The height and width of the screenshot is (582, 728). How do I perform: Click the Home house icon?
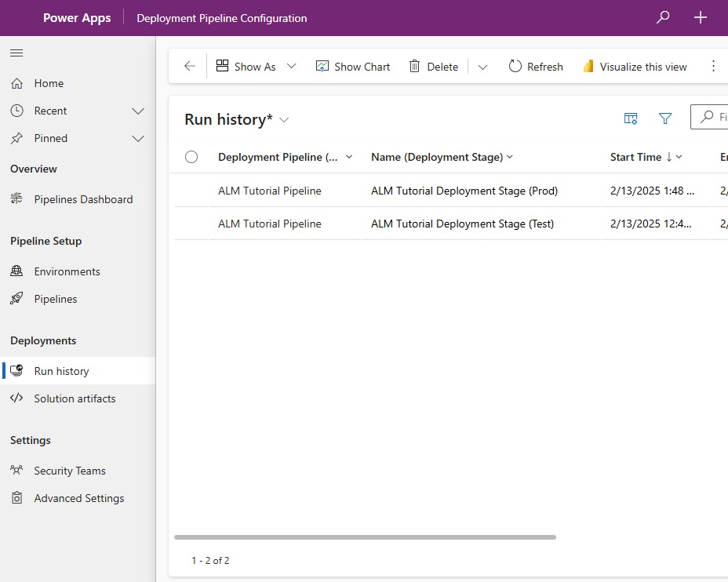click(x=16, y=84)
